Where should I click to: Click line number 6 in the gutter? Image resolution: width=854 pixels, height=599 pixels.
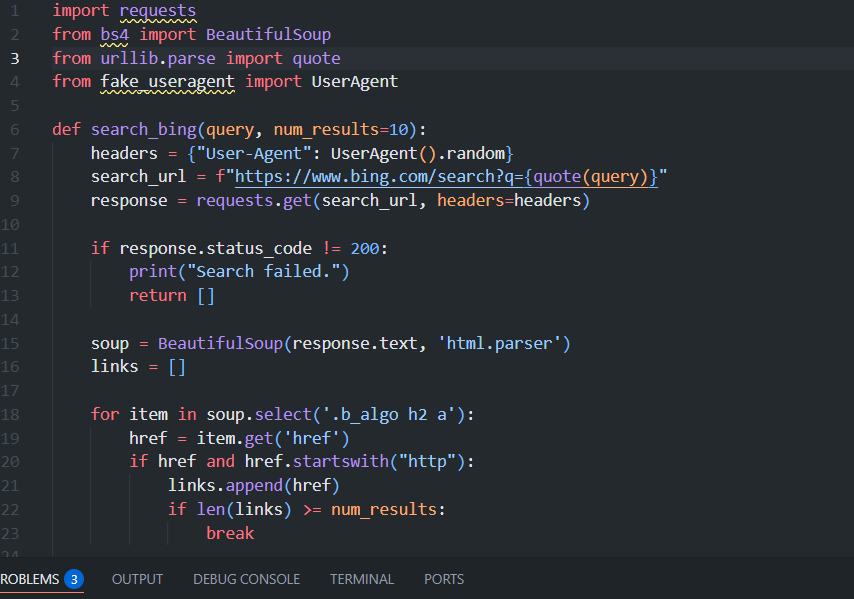[15, 130]
